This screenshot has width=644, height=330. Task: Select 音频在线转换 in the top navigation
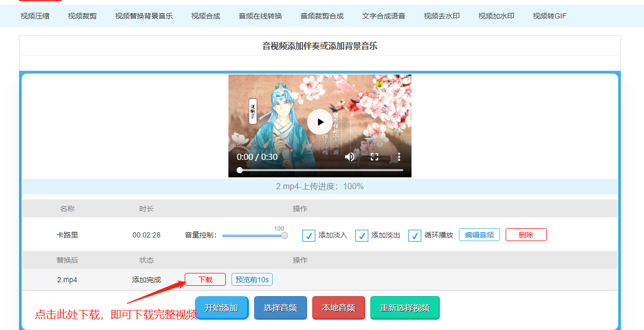[260, 16]
